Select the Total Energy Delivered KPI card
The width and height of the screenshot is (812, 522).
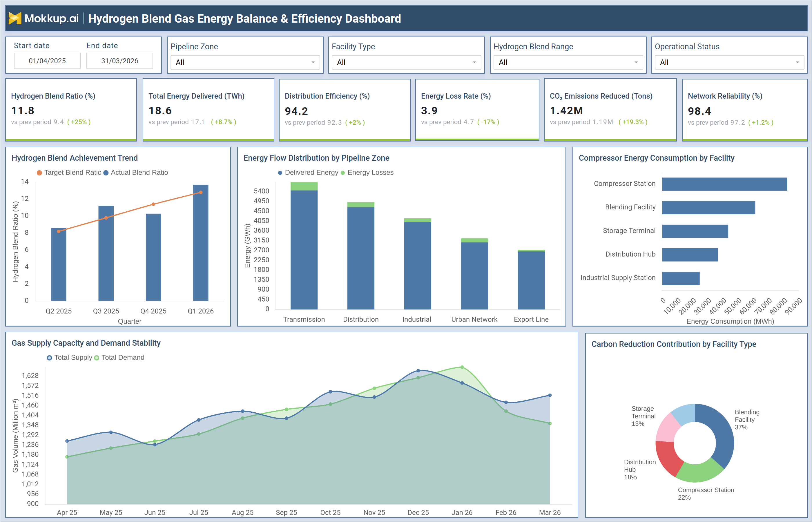coord(208,110)
